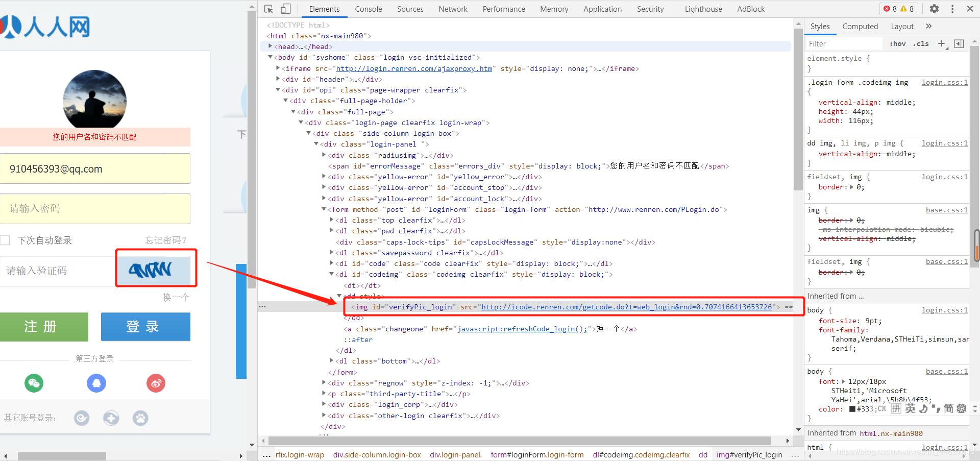Click the #333 color swatch
This screenshot has width=980, height=461.
(x=852, y=409)
